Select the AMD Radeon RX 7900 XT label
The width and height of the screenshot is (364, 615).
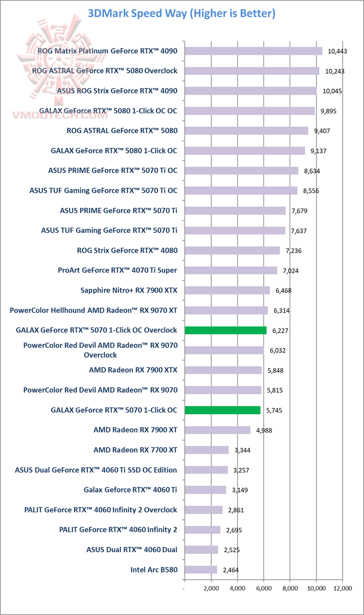[x=135, y=430]
